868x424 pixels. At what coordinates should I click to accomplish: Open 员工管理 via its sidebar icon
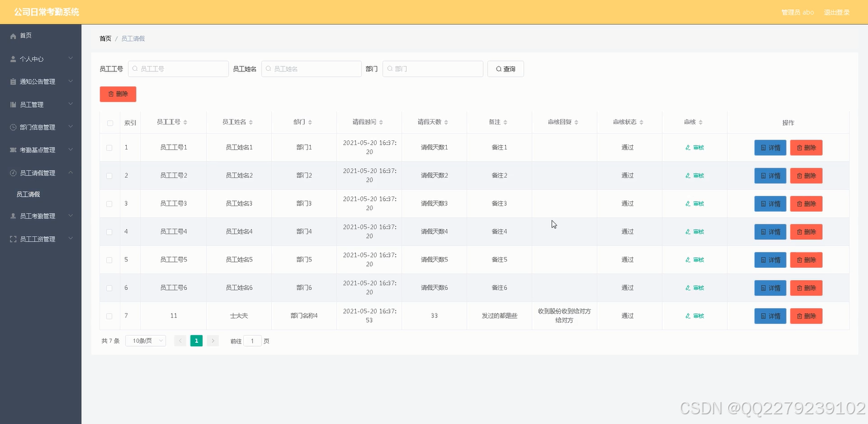13,104
